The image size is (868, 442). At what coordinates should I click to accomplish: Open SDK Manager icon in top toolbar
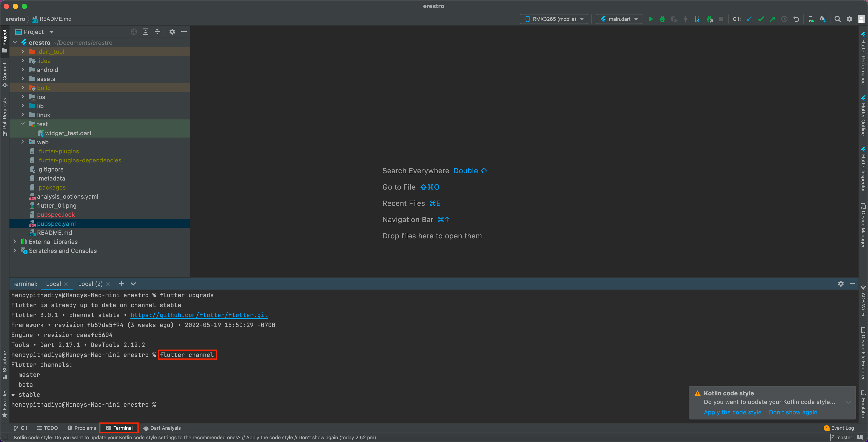823,19
